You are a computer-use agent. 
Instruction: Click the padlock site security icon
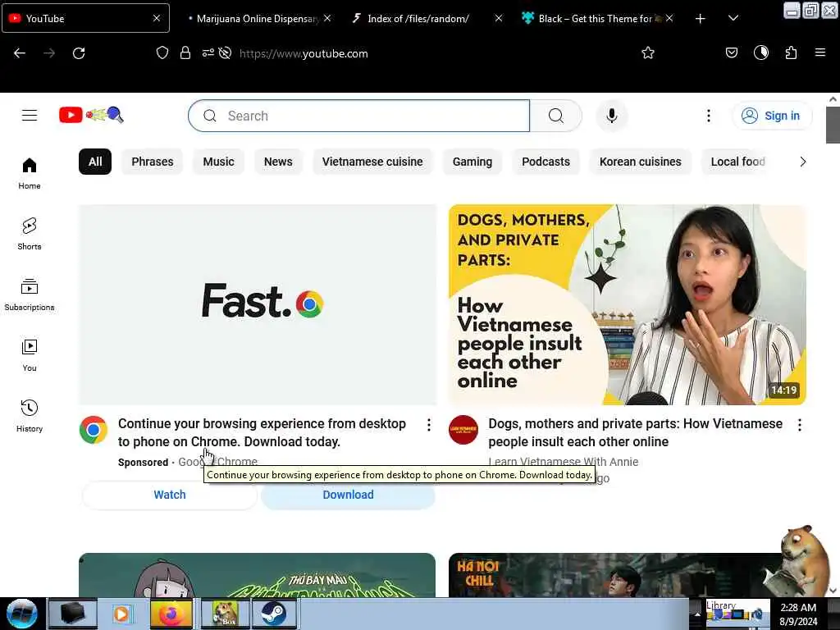click(x=185, y=52)
